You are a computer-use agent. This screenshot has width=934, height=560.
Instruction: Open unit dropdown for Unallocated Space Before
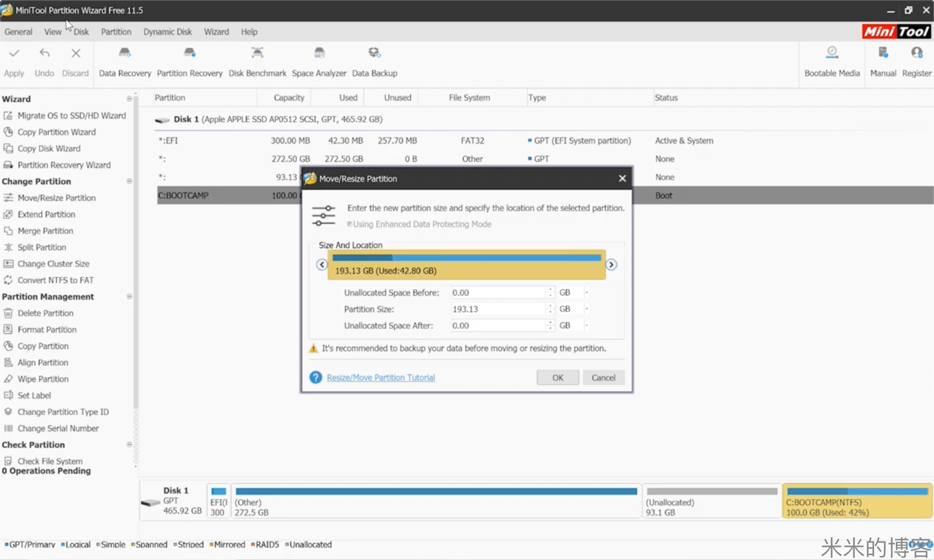586,293
